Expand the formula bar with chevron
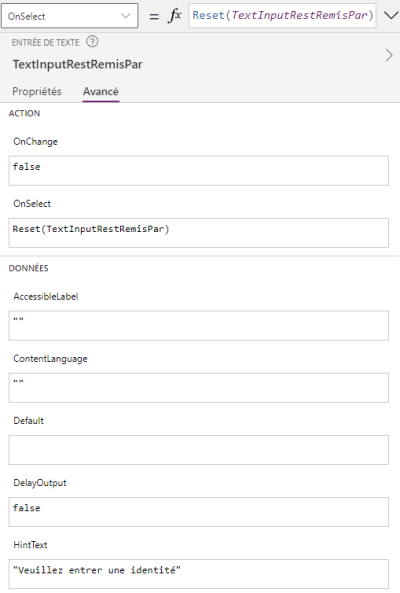Image resolution: width=400 pixels, height=593 pixels. [x=391, y=16]
